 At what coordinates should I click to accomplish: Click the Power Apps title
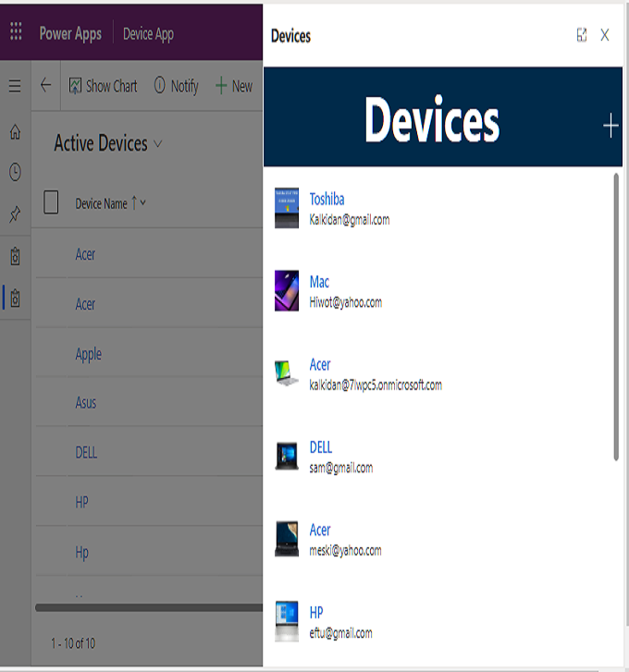[70, 33]
